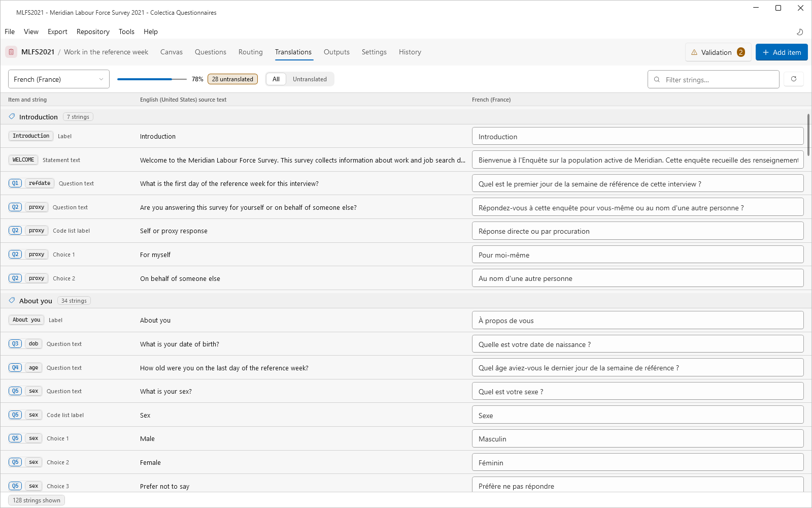Click the 'French (France)' column header

click(491, 100)
